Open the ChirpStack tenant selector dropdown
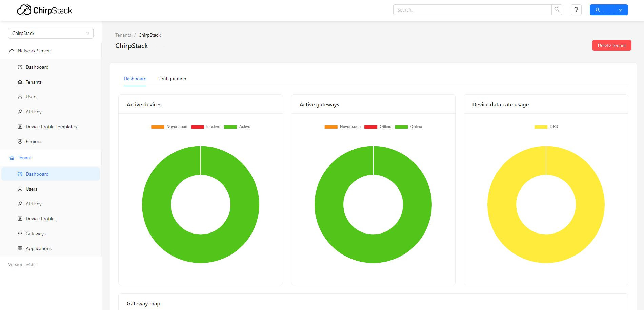 click(x=51, y=33)
